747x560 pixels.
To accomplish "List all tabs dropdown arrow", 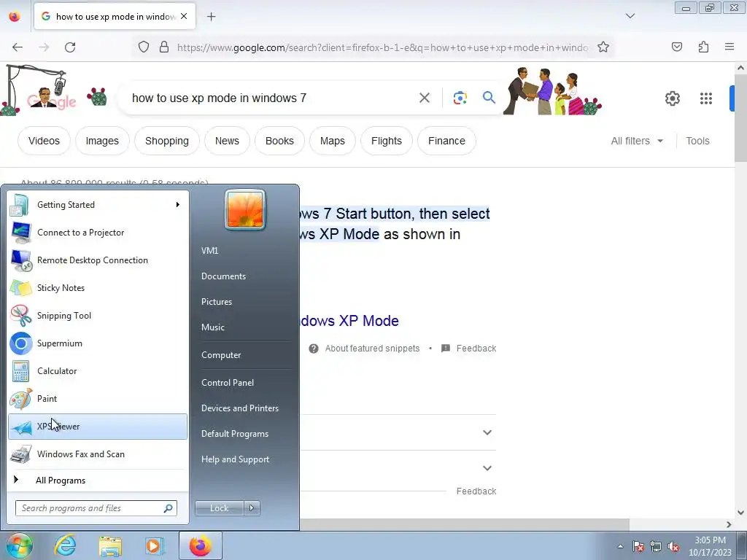I will tap(630, 16).
